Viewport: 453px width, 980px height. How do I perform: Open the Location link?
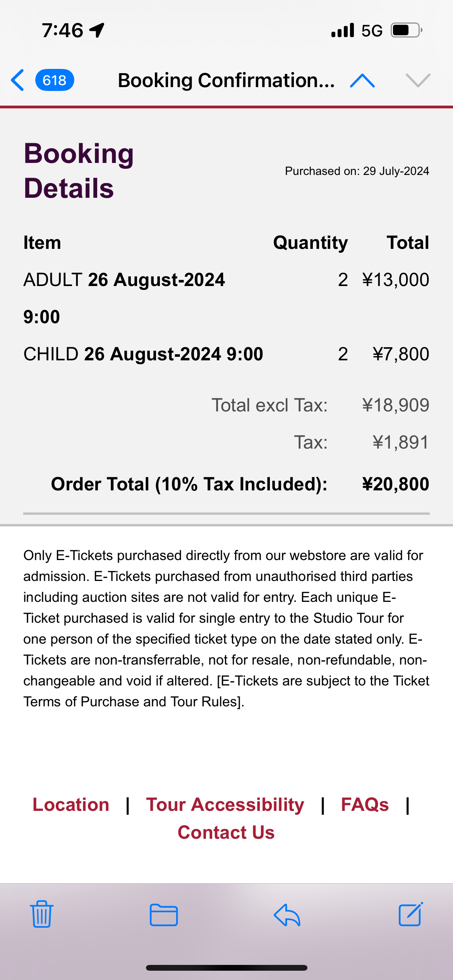71,805
